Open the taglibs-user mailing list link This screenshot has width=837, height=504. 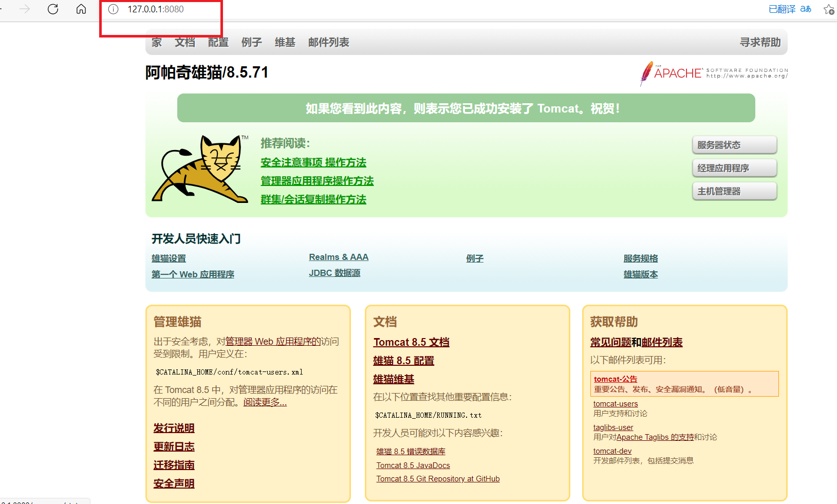click(x=613, y=427)
